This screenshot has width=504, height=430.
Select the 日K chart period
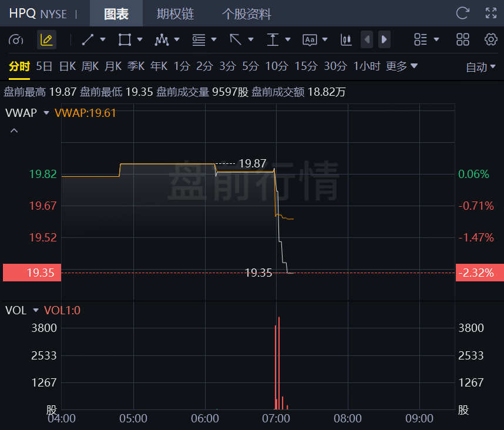pyautogui.click(x=68, y=66)
